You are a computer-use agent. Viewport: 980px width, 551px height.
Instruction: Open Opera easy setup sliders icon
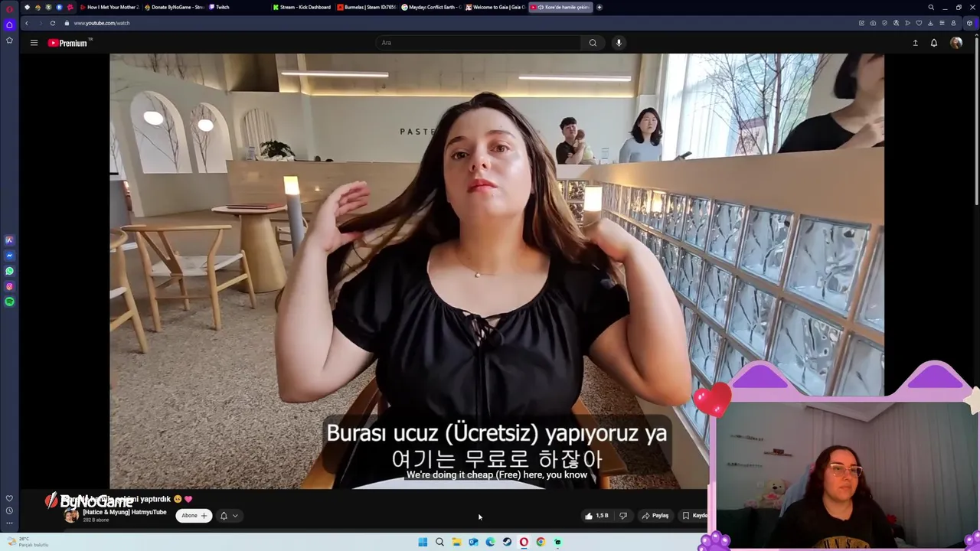942,23
